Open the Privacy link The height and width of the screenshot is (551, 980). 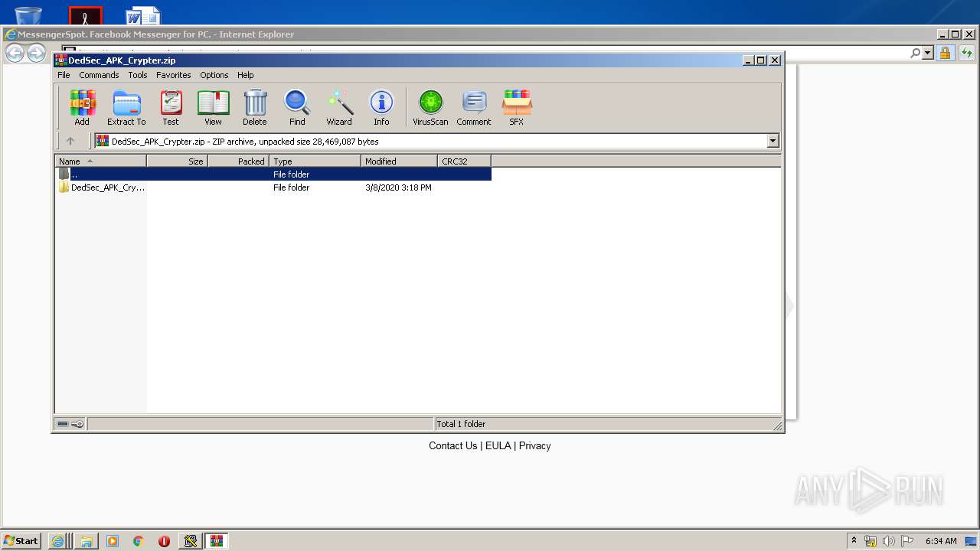pos(534,445)
